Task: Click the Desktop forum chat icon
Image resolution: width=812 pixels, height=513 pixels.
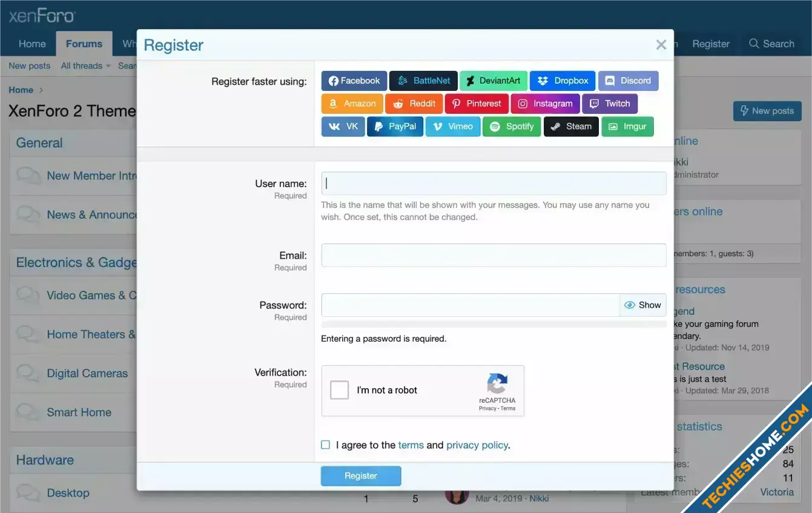Action: point(28,493)
